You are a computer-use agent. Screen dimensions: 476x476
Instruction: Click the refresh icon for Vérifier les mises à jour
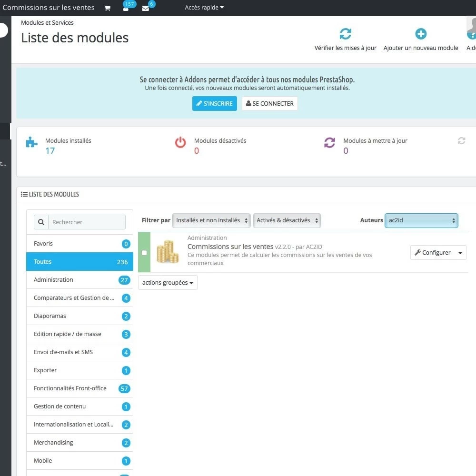coord(345,34)
